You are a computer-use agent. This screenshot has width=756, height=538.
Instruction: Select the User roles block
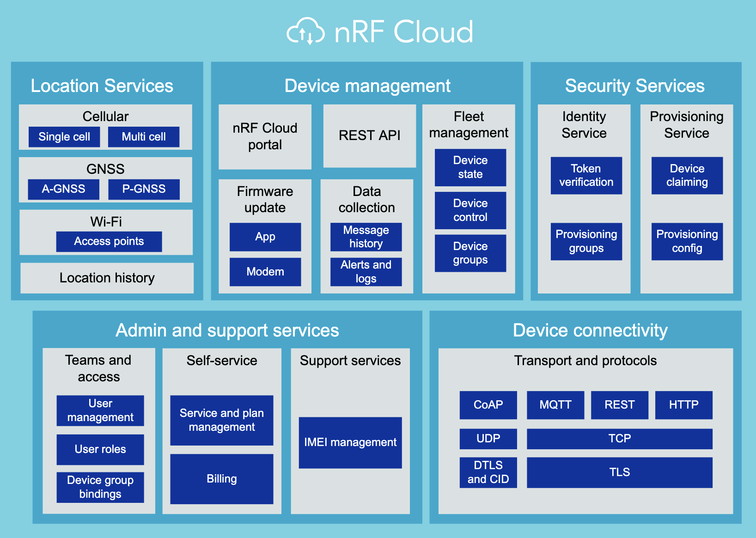click(x=100, y=449)
